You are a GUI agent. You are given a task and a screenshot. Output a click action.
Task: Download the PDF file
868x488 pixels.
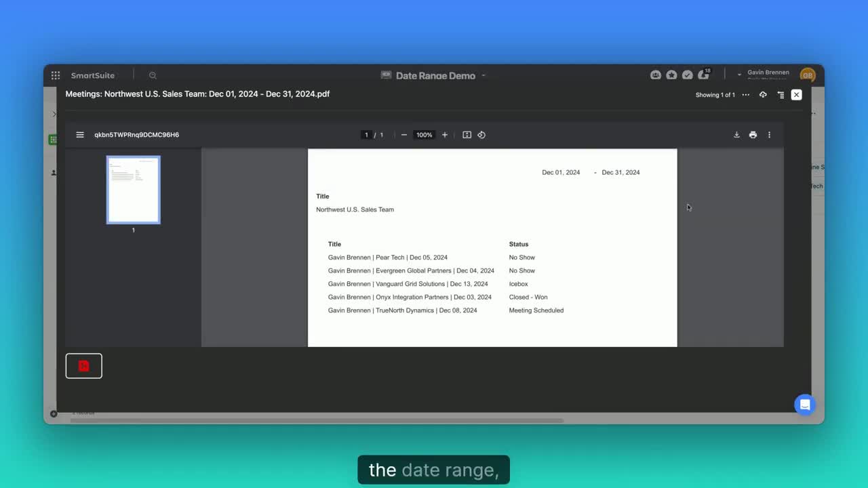pos(736,135)
